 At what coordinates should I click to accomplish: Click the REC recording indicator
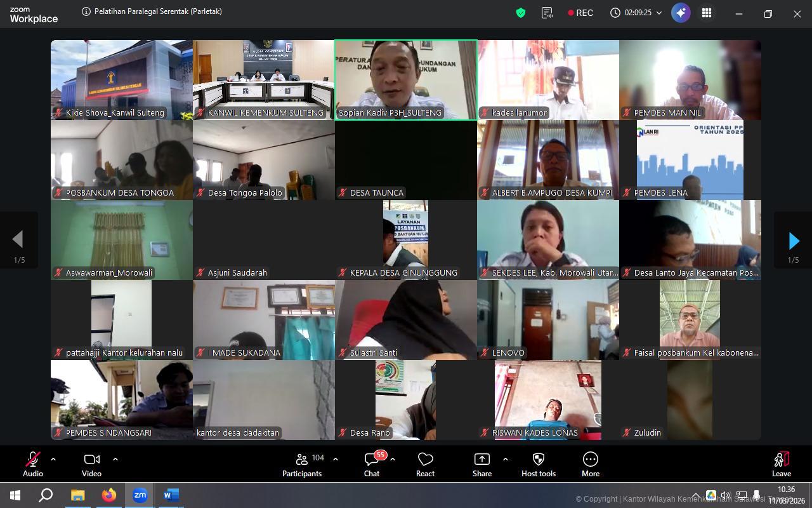click(580, 13)
